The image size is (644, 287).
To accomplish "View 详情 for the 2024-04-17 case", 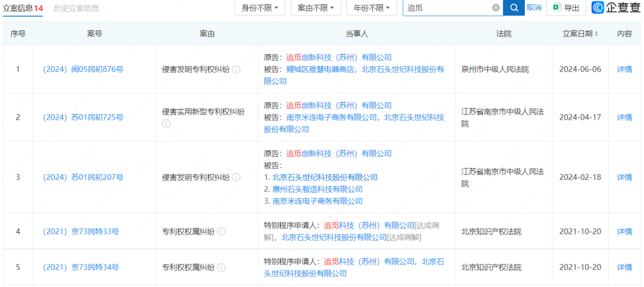I will coord(624,117).
